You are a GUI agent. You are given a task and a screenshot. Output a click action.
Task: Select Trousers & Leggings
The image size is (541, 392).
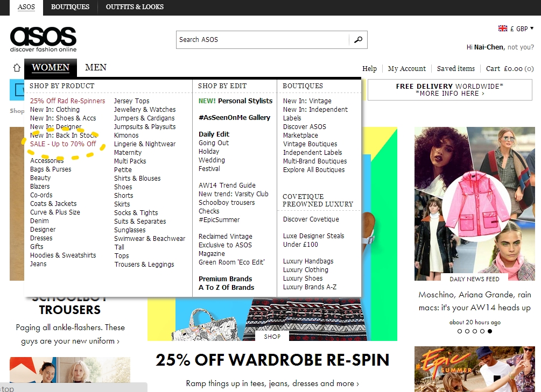click(144, 265)
